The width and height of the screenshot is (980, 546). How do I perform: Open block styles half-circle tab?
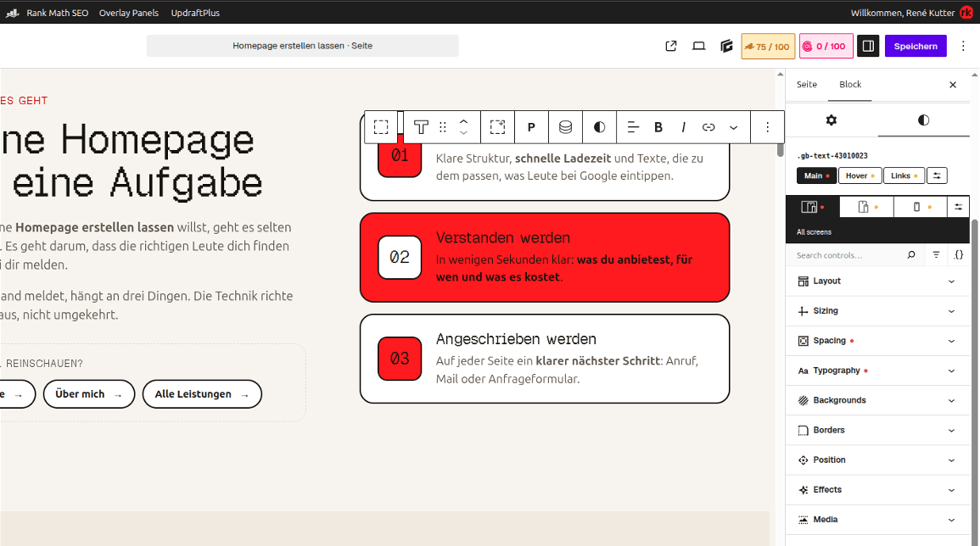(x=923, y=120)
